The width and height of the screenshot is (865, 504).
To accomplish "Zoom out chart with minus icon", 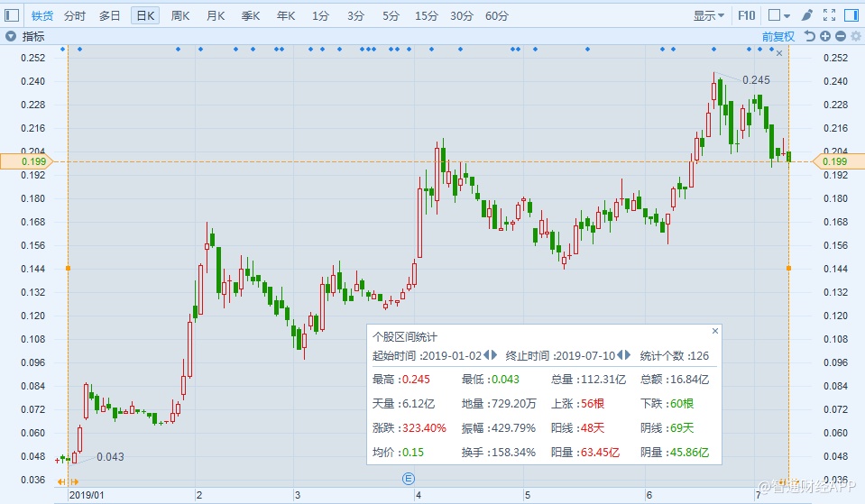I will point(840,36).
